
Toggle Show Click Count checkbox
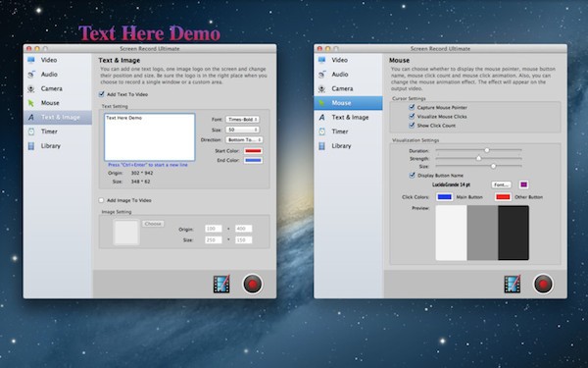pos(412,125)
